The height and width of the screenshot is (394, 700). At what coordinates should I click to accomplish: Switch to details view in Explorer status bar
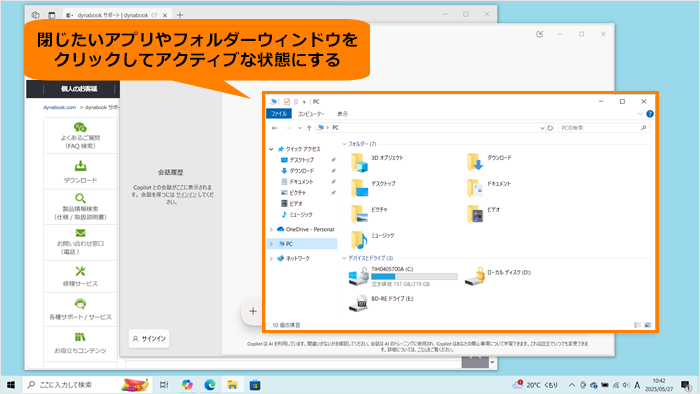pos(638,325)
